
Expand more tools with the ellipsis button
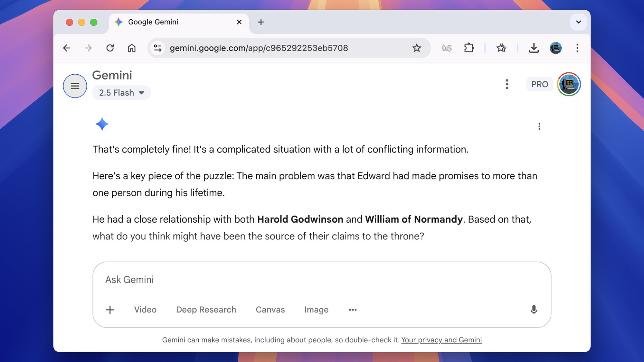353,310
